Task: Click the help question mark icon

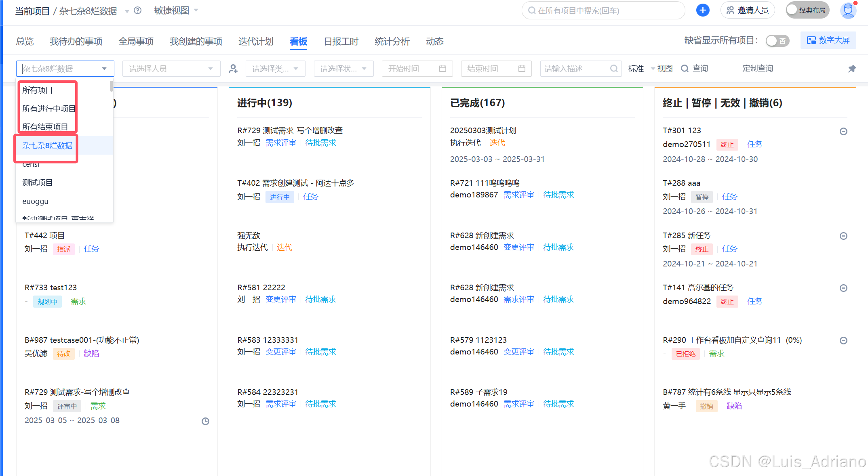Action: pyautogui.click(x=137, y=10)
